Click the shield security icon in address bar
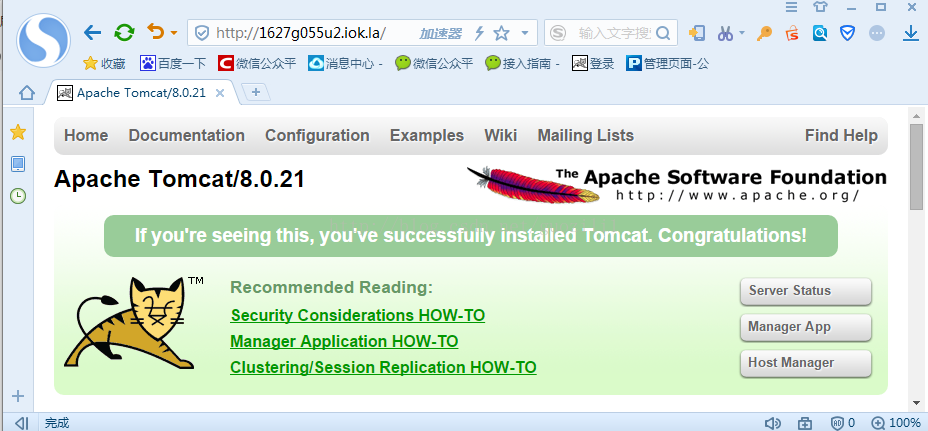 [202, 33]
